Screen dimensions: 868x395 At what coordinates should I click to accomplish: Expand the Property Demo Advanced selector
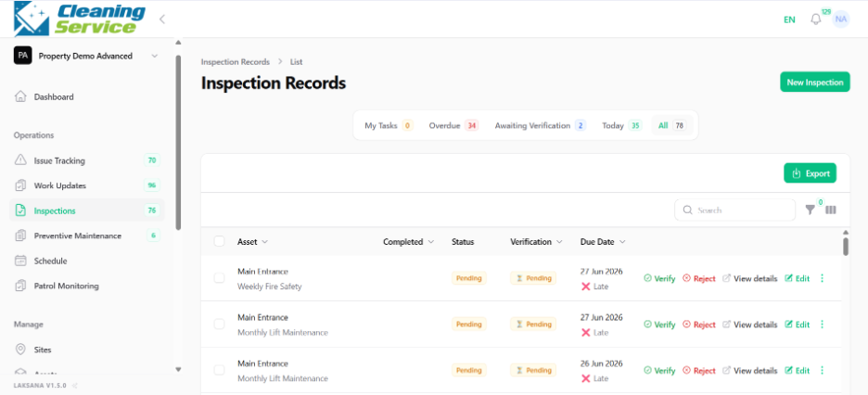pyautogui.click(x=86, y=56)
